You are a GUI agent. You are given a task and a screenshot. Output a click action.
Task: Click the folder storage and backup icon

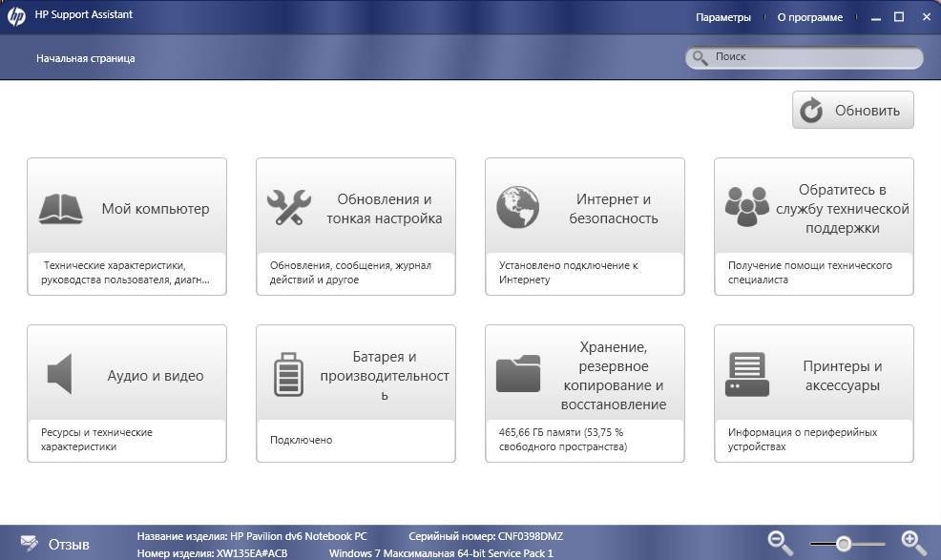tap(517, 374)
